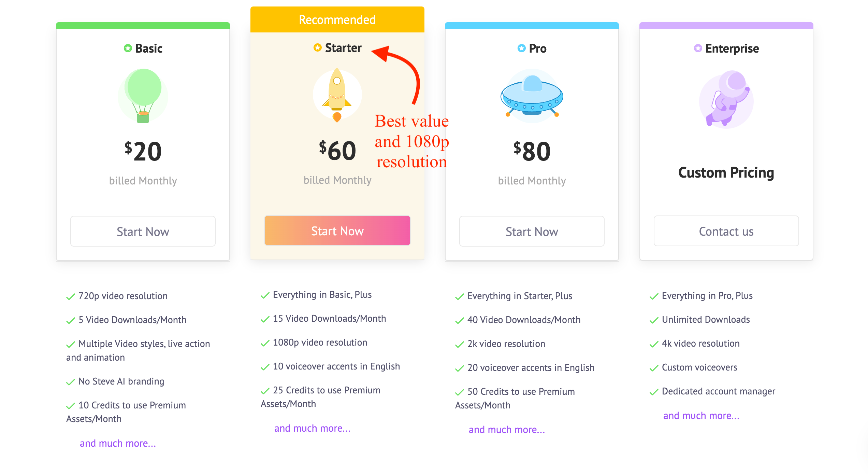The image size is (868, 474).
Task: Click the checkmark next to 720p video resolution
Action: [71, 296]
